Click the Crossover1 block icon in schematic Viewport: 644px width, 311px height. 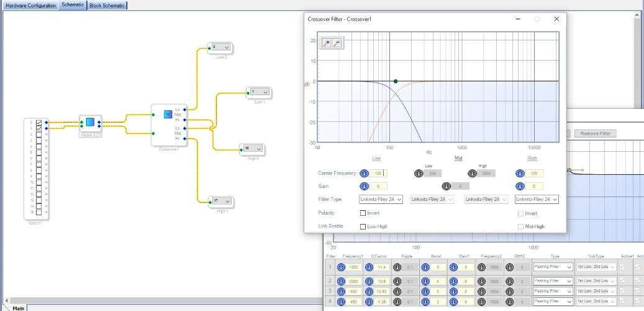pyautogui.click(x=168, y=114)
